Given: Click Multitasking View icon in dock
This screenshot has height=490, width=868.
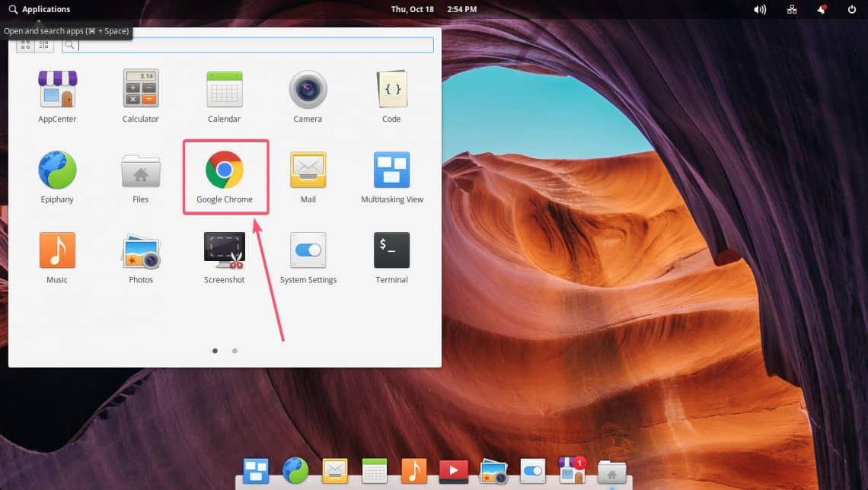Looking at the screenshot, I should [256, 471].
